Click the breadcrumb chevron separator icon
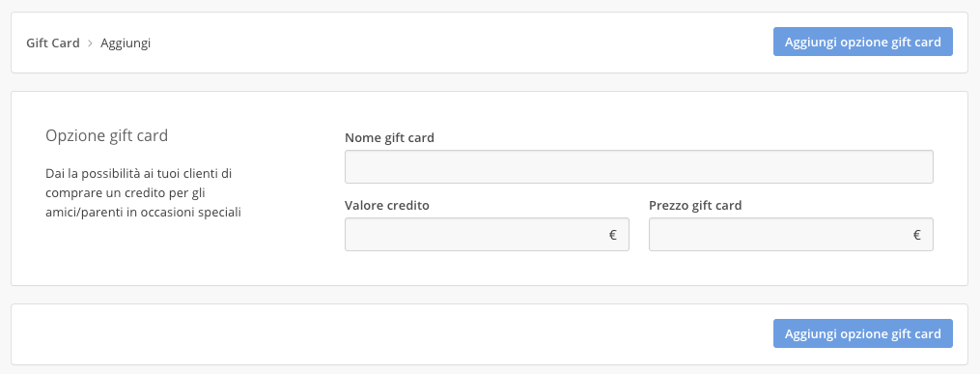The height and width of the screenshot is (374, 980). (90, 43)
